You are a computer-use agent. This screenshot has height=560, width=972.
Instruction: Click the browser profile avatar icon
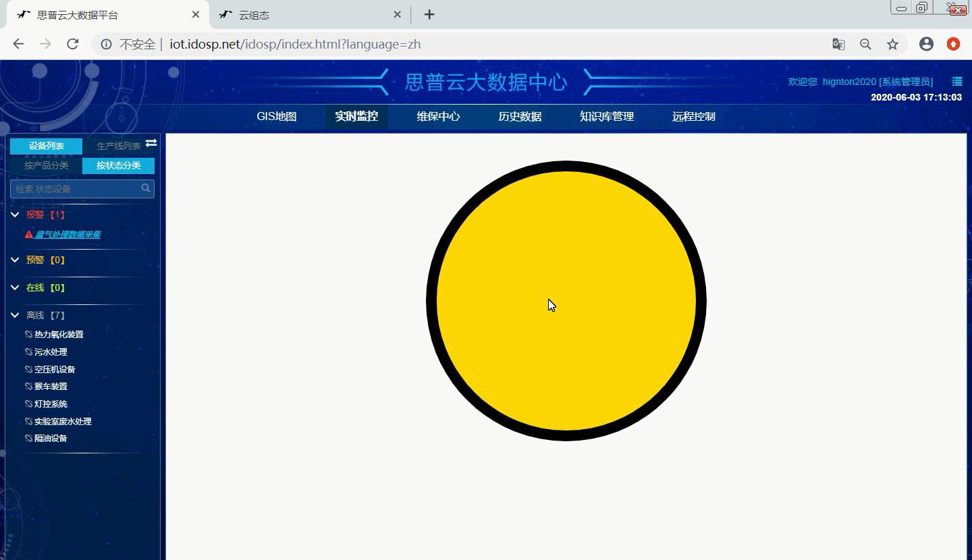[x=926, y=44]
